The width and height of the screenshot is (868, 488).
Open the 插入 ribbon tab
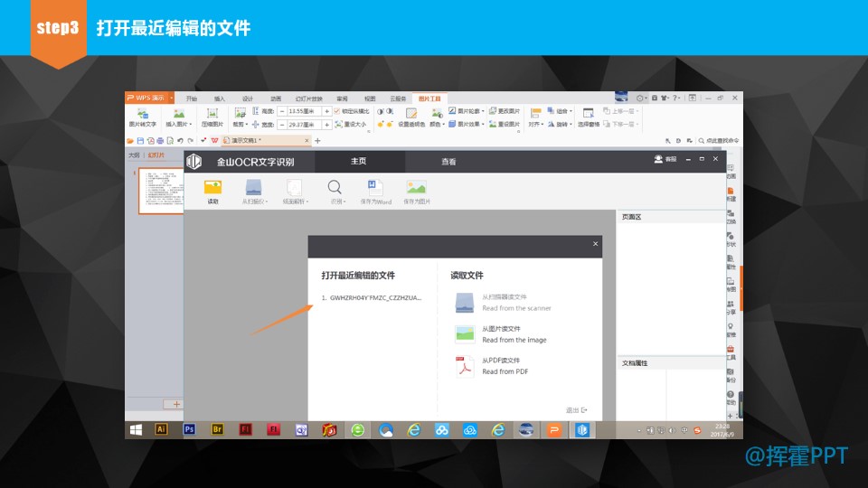click(220, 98)
